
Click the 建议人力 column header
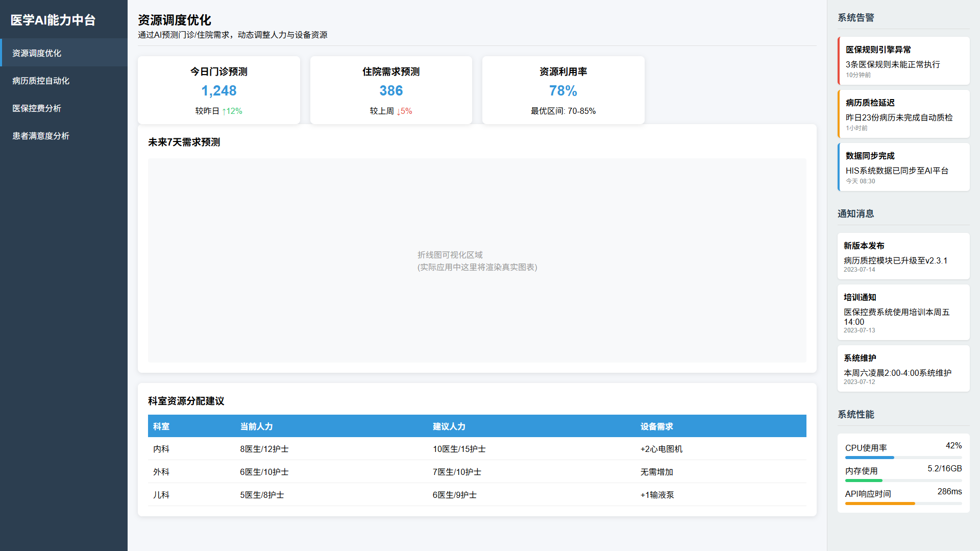(449, 426)
